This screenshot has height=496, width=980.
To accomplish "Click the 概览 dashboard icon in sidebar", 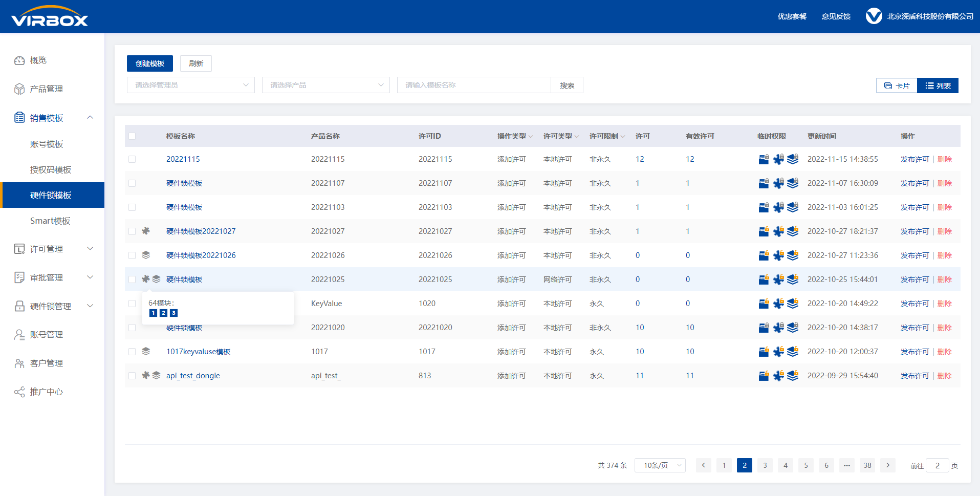I will pyautogui.click(x=19, y=60).
